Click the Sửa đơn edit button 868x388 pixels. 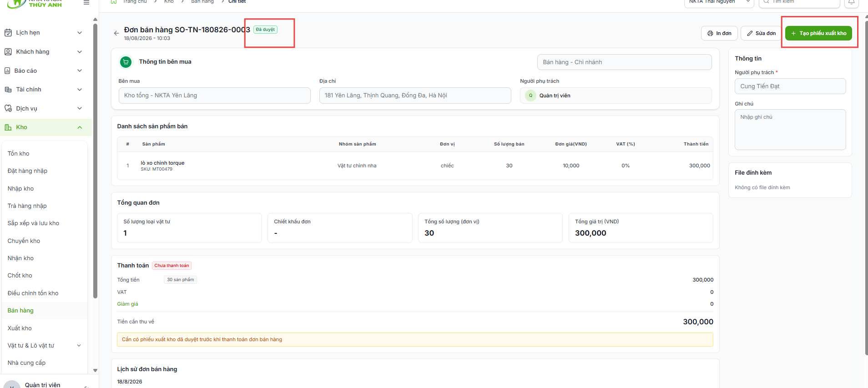(762, 33)
